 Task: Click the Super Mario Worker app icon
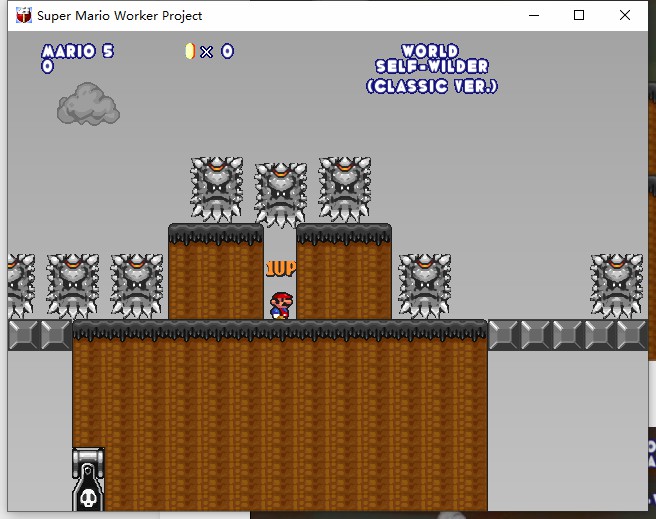(24, 15)
